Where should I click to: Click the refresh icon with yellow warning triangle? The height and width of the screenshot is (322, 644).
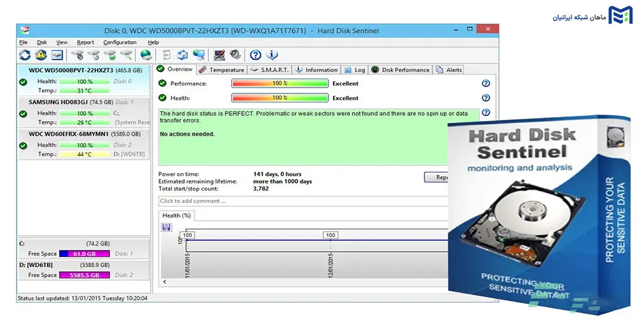click(41, 55)
